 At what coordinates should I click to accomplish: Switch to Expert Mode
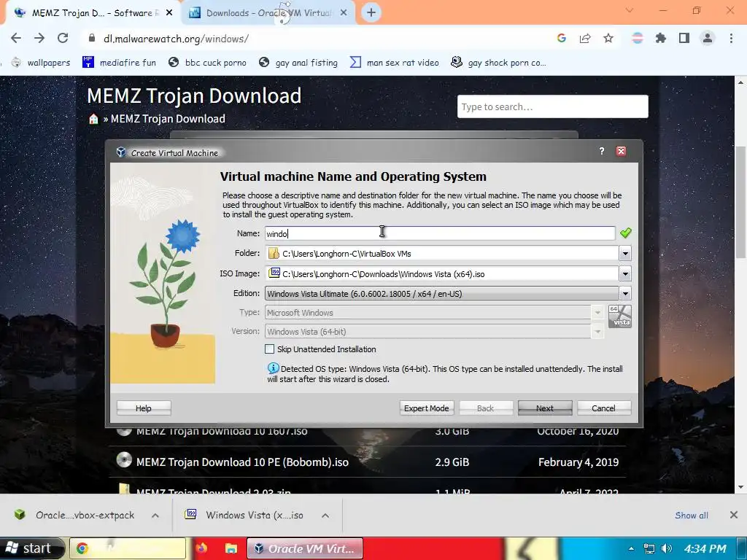tap(426, 408)
